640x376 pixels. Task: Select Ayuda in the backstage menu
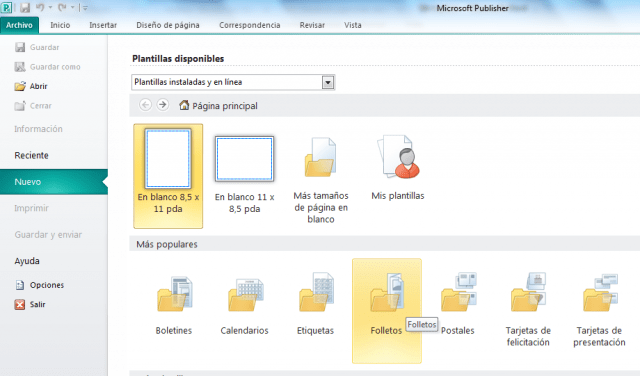click(x=27, y=261)
